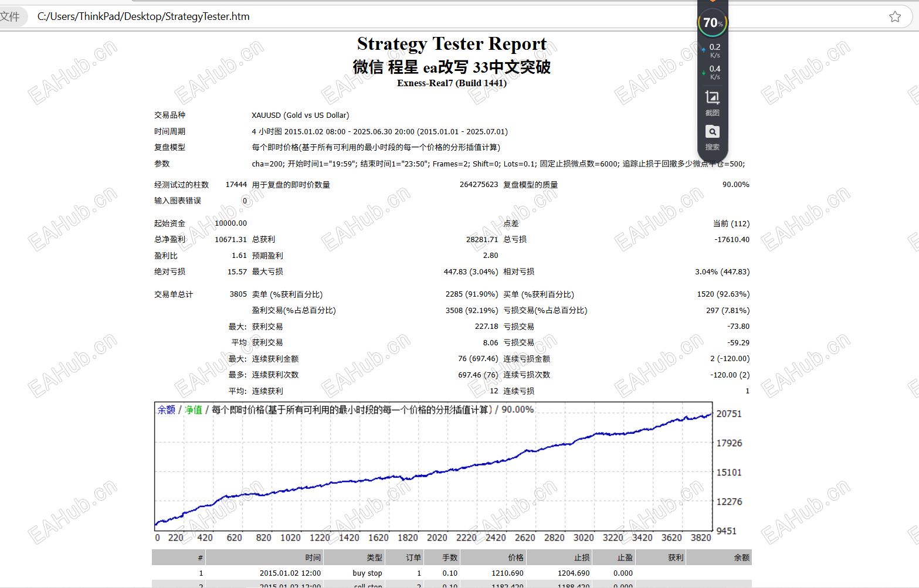Click the 复盘模型的质量 value 90.00%

pos(736,185)
